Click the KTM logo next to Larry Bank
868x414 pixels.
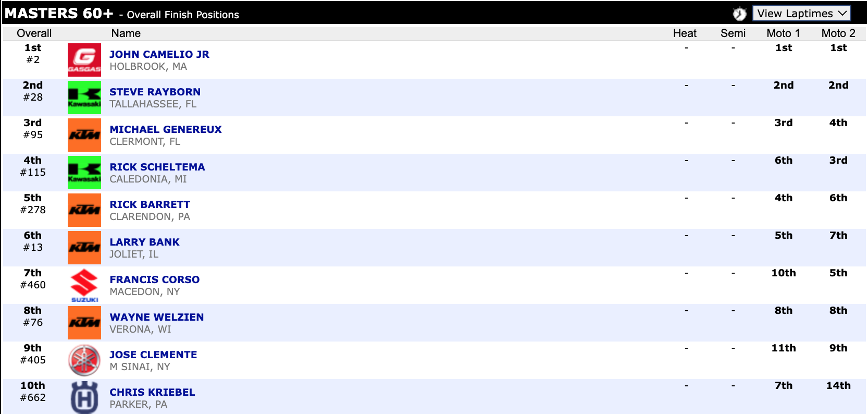click(x=84, y=248)
